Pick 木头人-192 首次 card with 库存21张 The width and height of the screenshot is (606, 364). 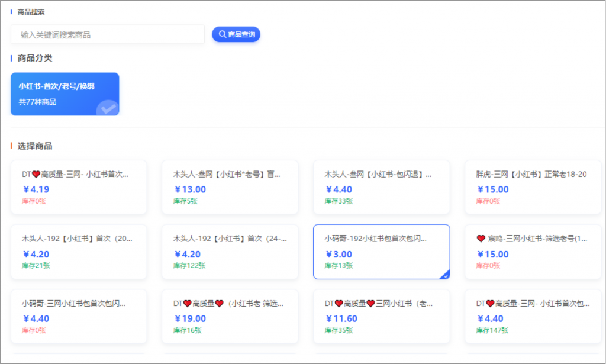pos(78,252)
